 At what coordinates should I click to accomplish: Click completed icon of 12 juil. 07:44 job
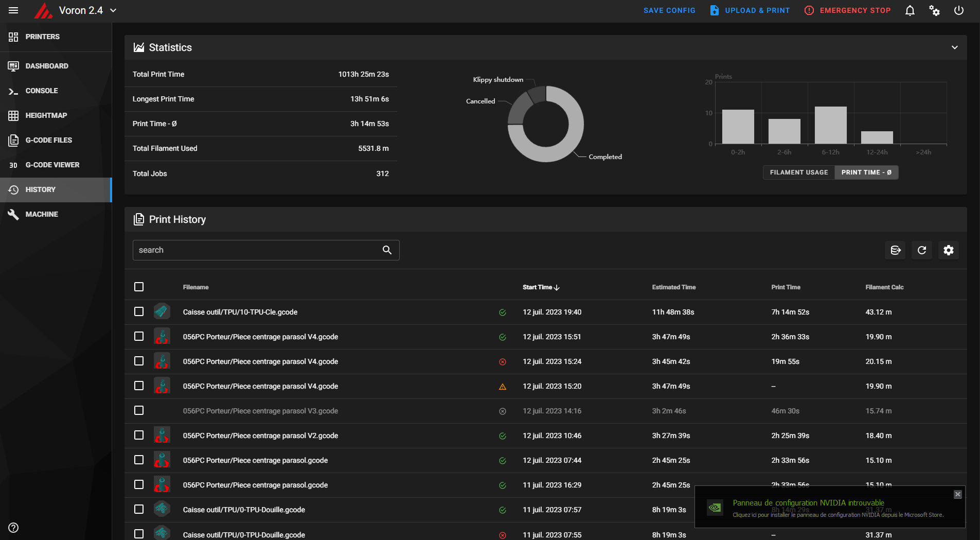503,461
